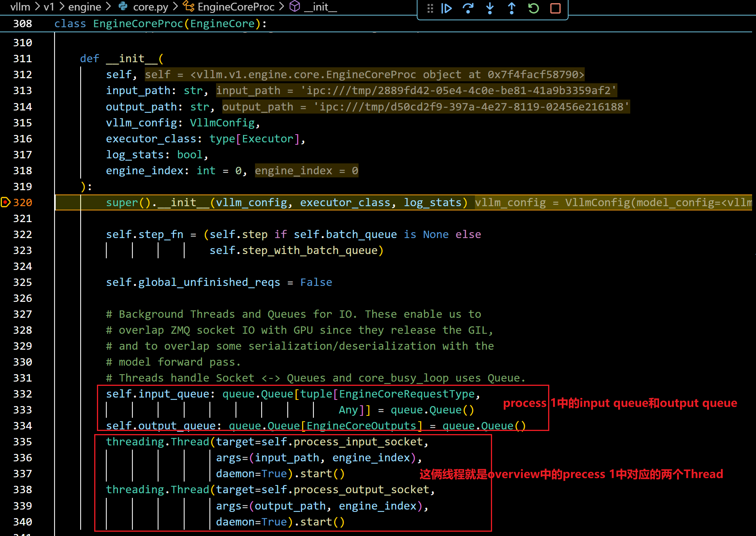The image size is (756, 536).
Task: Click the Step Out arrow icon
Action: pos(512,9)
